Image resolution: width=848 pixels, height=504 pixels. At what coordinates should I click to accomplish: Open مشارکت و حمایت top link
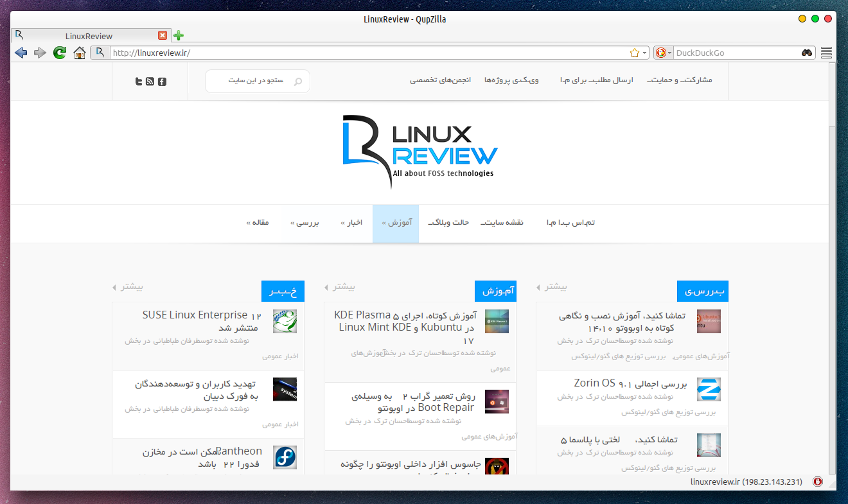[x=678, y=80]
